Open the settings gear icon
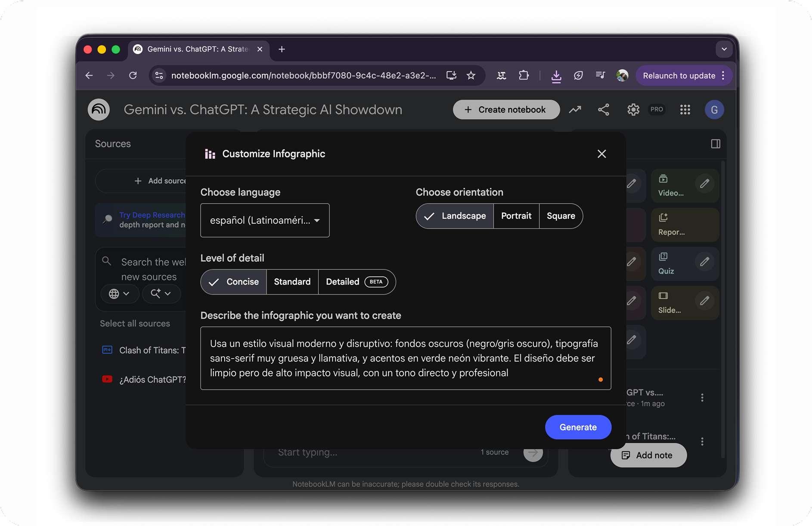 [633, 110]
